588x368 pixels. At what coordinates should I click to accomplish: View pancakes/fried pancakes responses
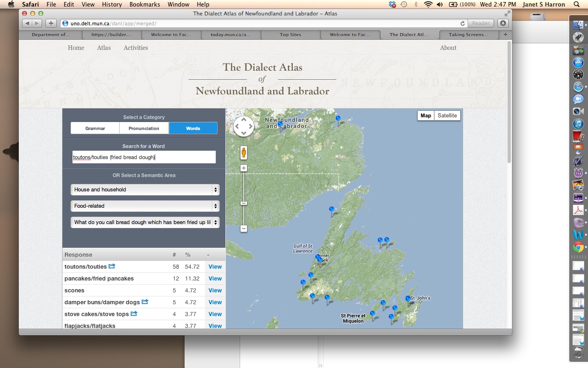pos(215,278)
